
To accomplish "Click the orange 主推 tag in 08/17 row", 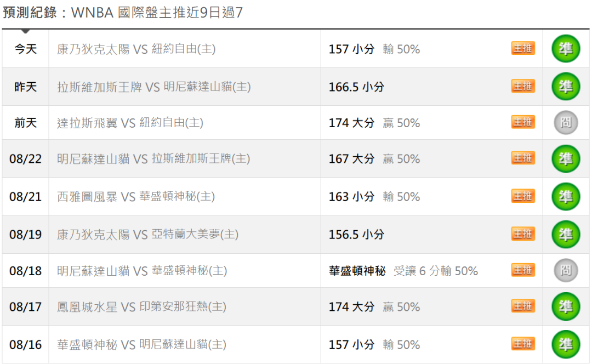I will 523,306.
